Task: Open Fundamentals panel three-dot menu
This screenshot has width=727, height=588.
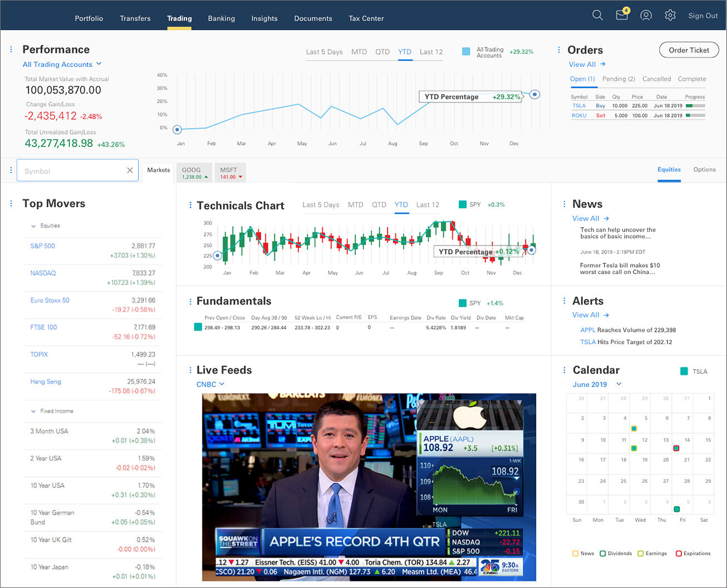Action: [190, 301]
